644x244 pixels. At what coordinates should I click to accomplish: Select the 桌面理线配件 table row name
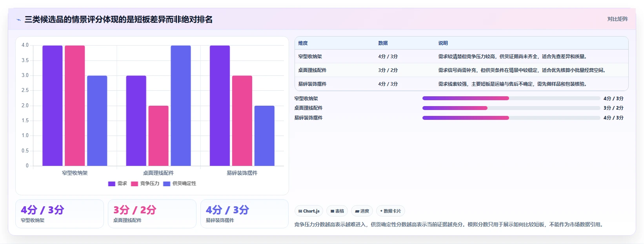pyautogui.click(x=312, y=70)
